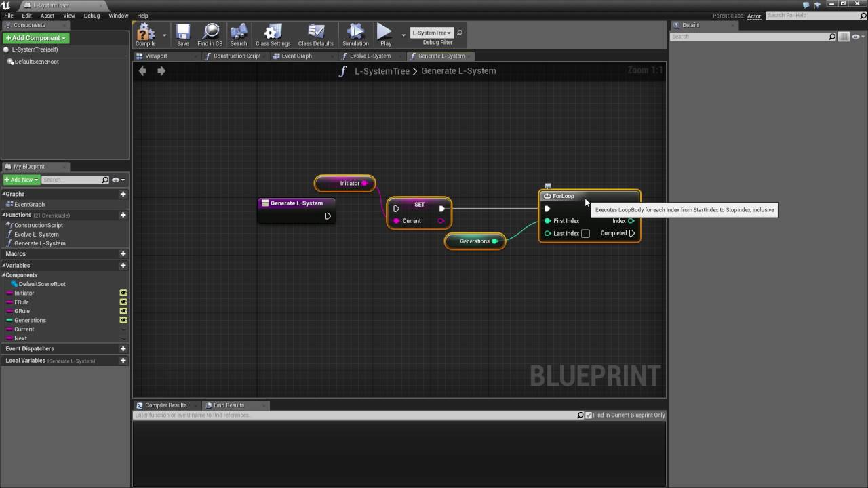Open the L-SystemTree debug filter dropdown
Viewport: 868px width, 488px height.
[431, 33]
